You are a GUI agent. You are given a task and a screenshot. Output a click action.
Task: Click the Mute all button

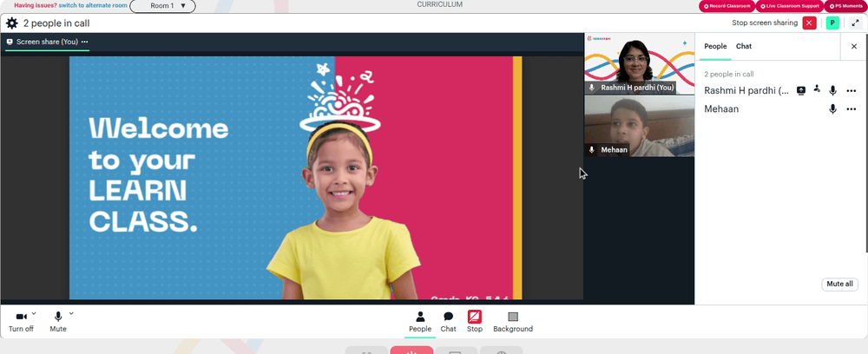click(839, 285)
